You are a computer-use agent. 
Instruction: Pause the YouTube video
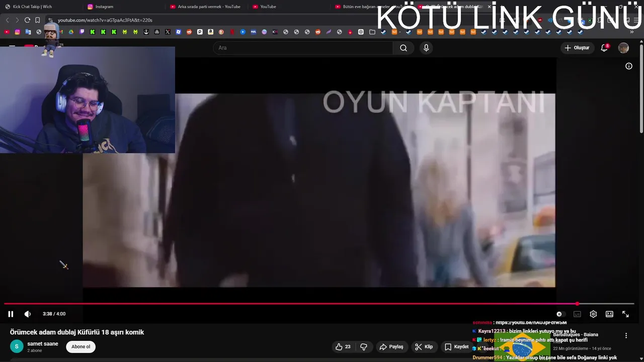(11, 314)
